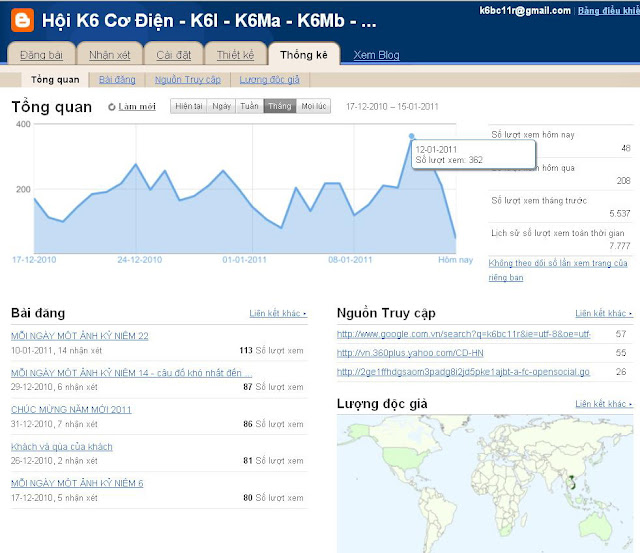Open the Đăng bài tab
This screenshot has width=640, height=553.
point(41,55)
